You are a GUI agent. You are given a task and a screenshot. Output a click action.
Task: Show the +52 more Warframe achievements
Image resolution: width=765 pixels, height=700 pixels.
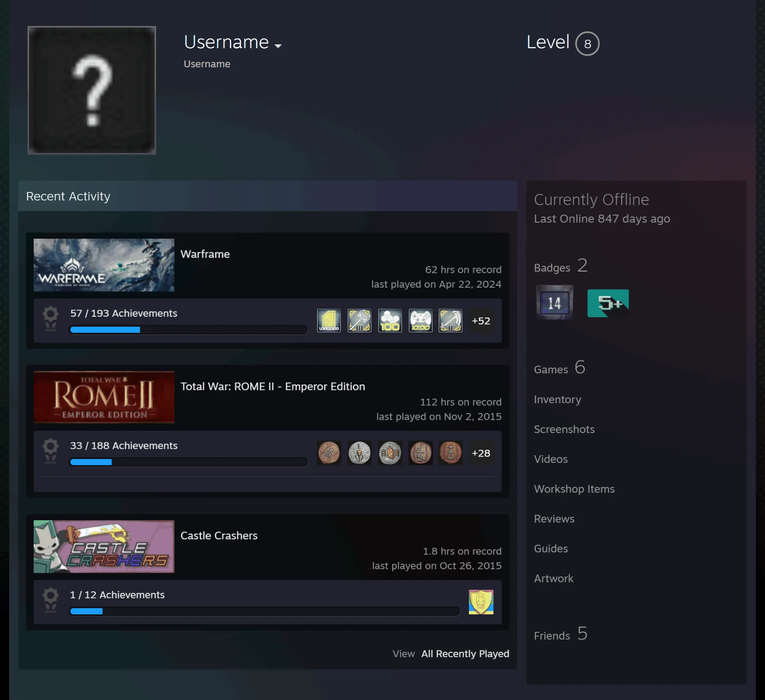[481, 321]
